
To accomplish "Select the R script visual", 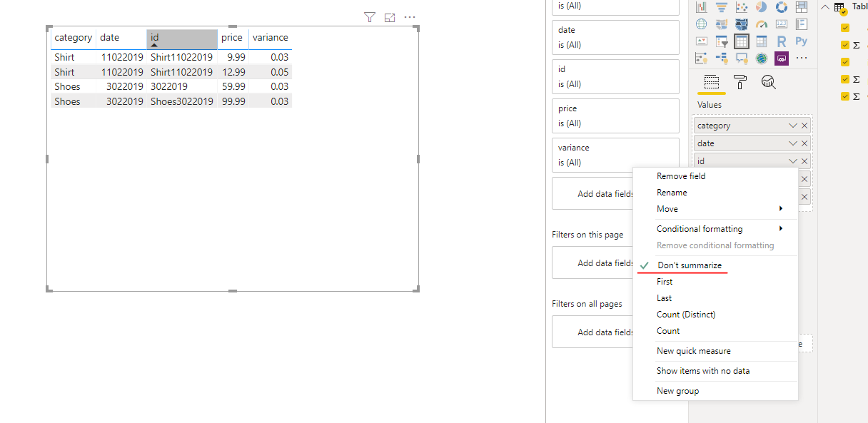I will click(782, 41).
